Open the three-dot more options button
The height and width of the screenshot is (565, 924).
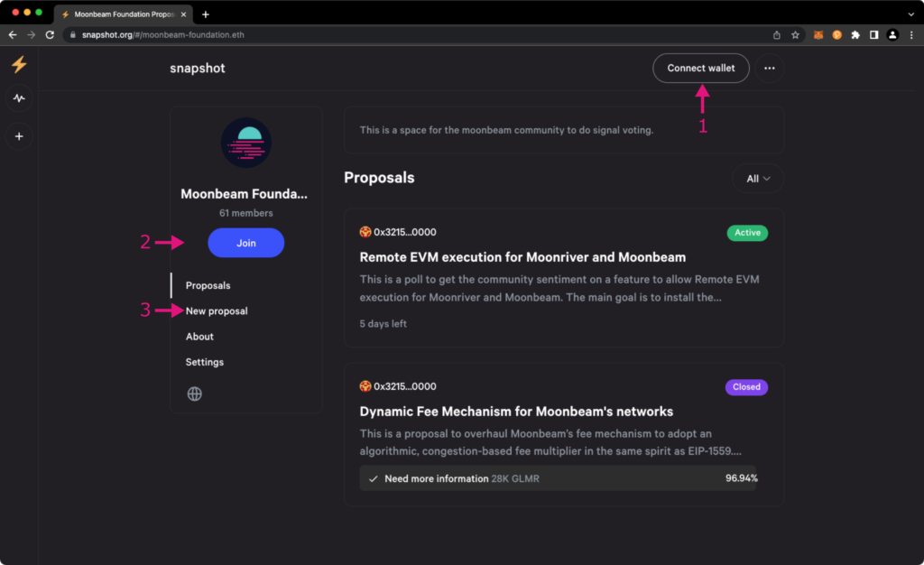(x=769, y=69)
